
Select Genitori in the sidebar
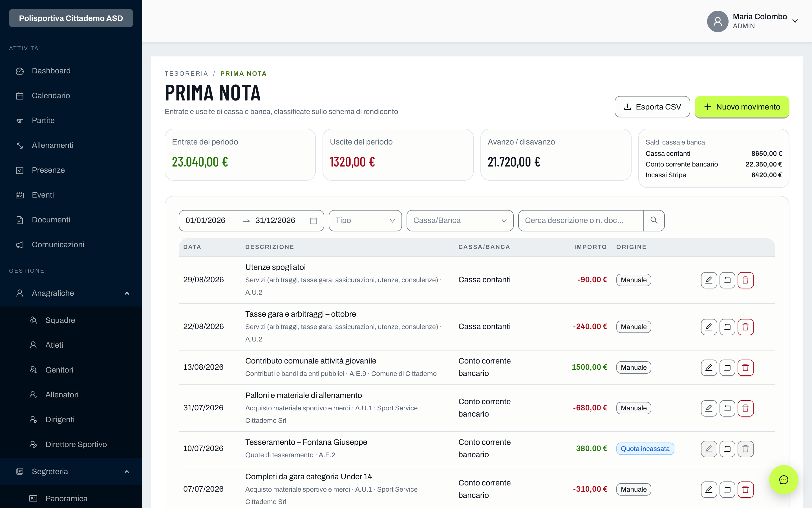click(x=71, y=370)
